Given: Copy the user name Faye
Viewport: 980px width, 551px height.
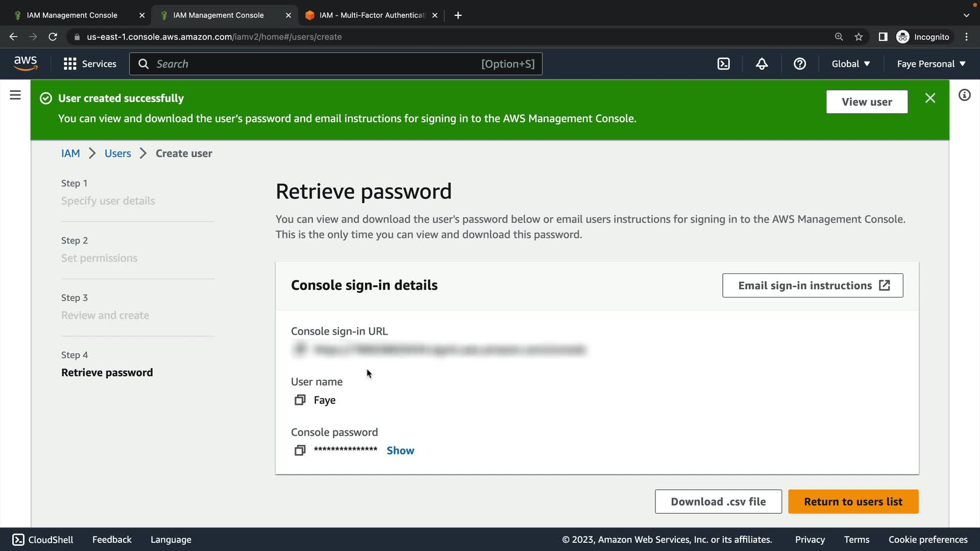Looking at the screenshot, I should 300,400.
